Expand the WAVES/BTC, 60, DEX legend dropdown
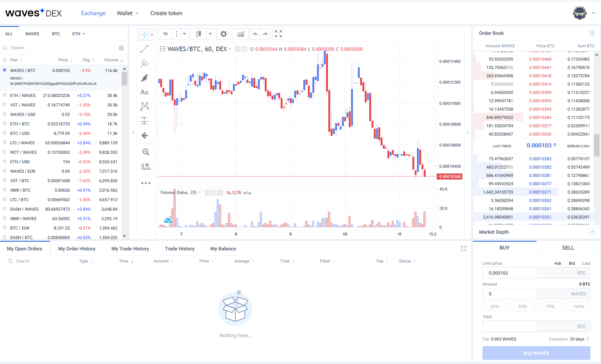601x364 pixels. (x=229, y=49)
